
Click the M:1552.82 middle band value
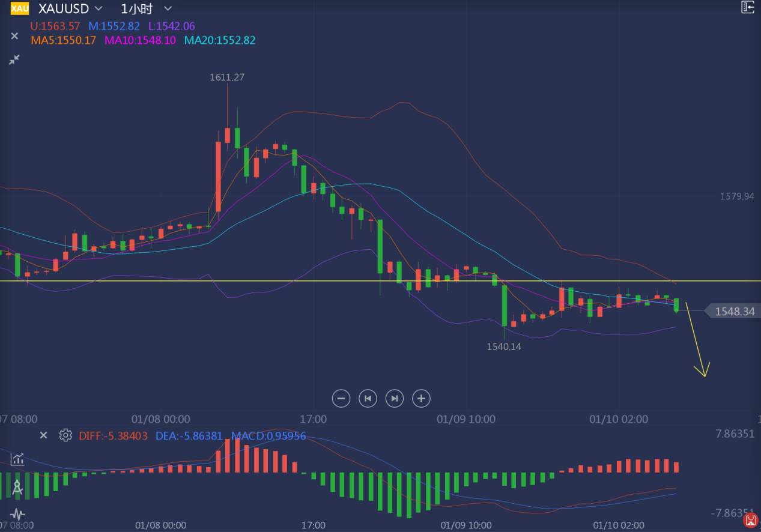pos(114,26)
